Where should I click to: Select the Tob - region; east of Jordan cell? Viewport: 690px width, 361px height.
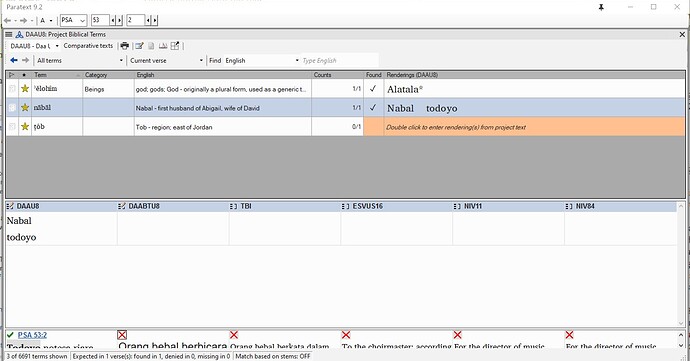[x=223, y=127]
